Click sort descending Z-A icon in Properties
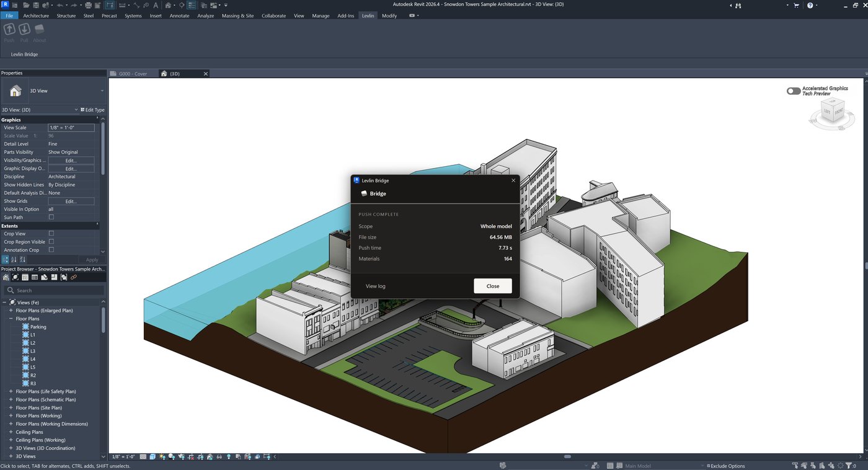 [23, 259]
